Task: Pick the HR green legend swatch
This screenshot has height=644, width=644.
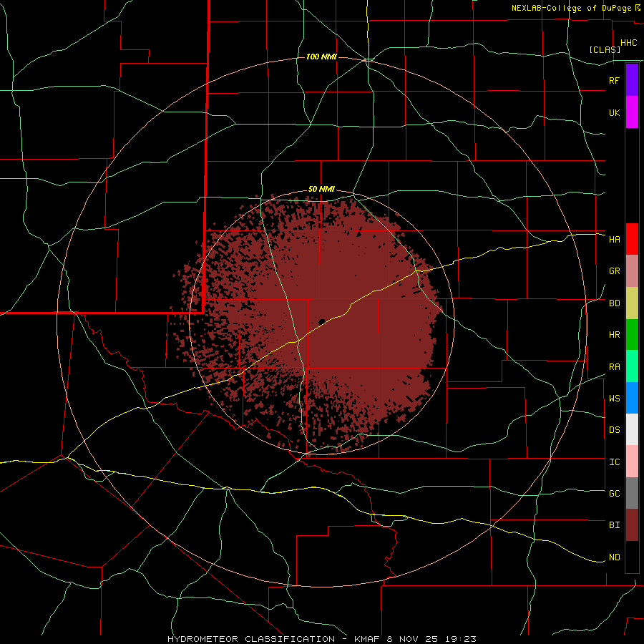Action: click(632, 335)
